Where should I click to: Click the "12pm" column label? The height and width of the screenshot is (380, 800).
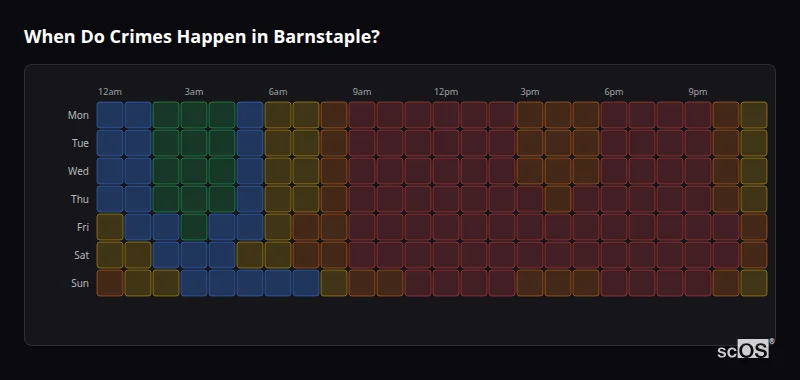click(x=446, y=92)
